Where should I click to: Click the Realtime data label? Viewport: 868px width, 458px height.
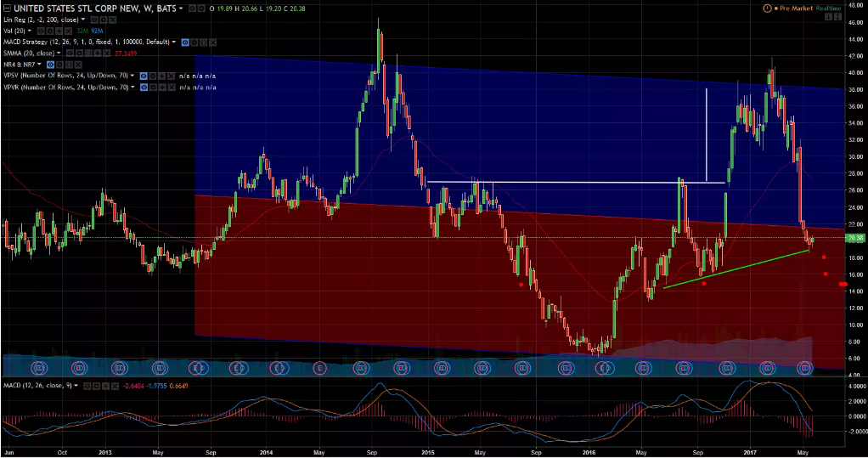[x=829, y=8]
